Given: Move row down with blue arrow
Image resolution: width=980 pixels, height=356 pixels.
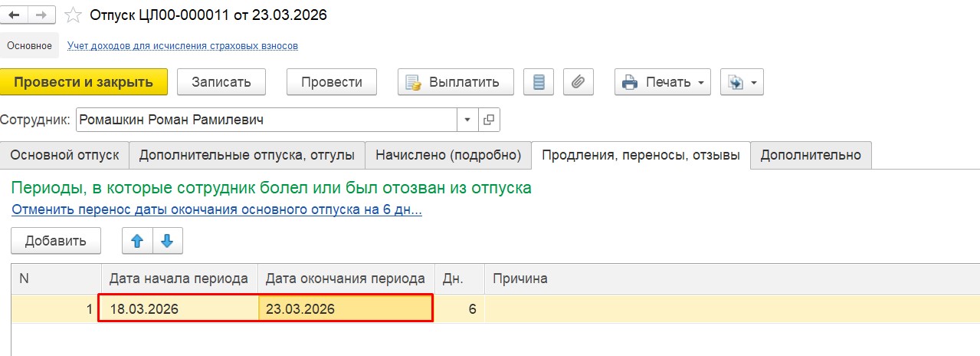Looking at the screenshot, I should (168, 240).
